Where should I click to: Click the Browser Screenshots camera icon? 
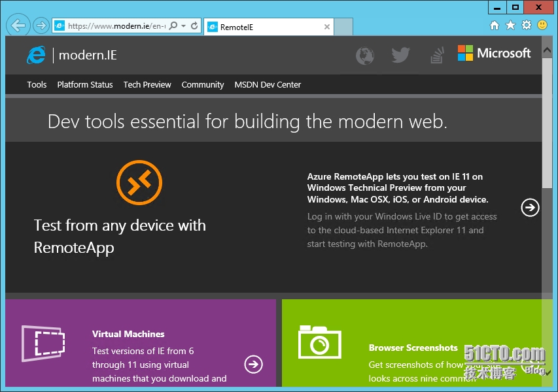320,342
